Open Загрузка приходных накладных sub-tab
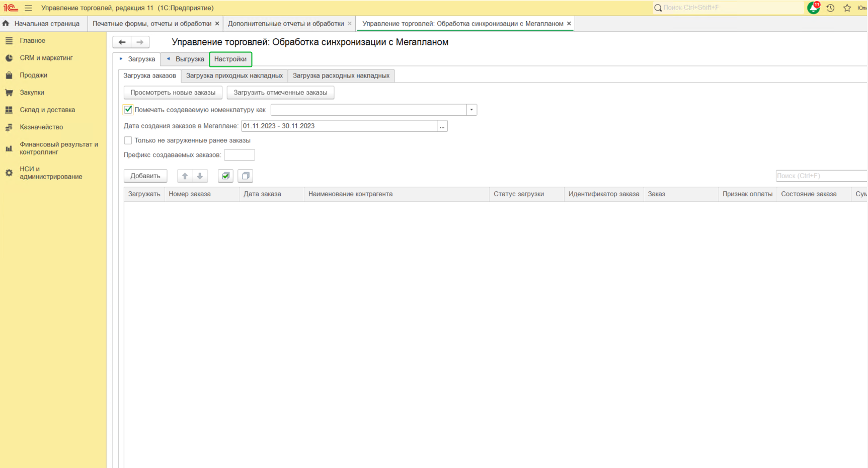 tap(234, 76)
